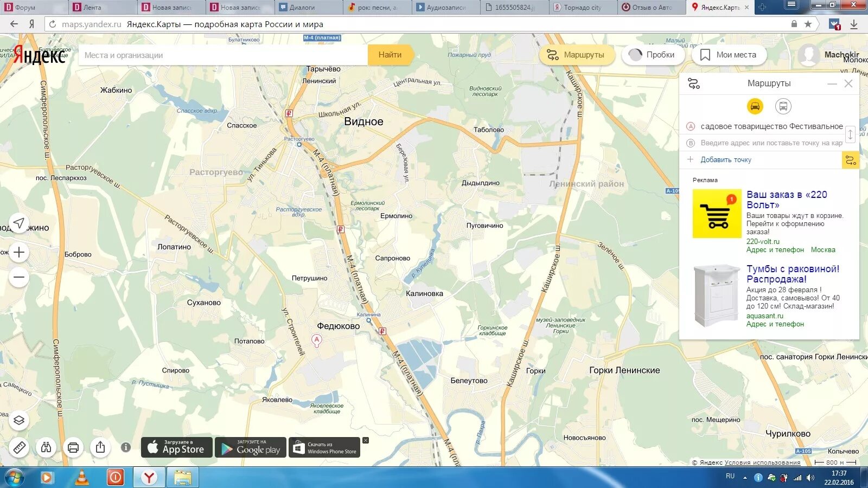The height and width of the screenshot is (488, 868).
Task: Open the Windows Start button
Action: coord(14,478)
